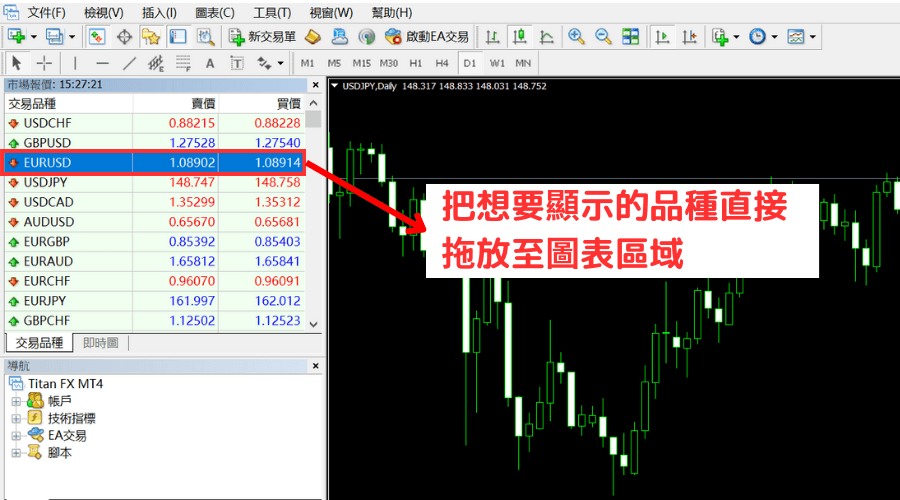Viewport: 900px width, 500px height.
Task: Open the MetaEditor yellow book icon
Action: pos(313,37)
